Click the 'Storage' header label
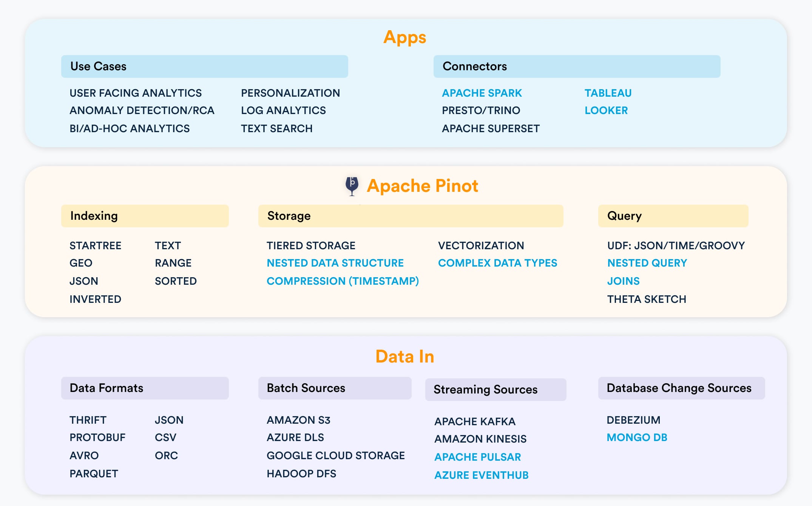Viewport: 812px width, 506px height. [x=289, y=216]
